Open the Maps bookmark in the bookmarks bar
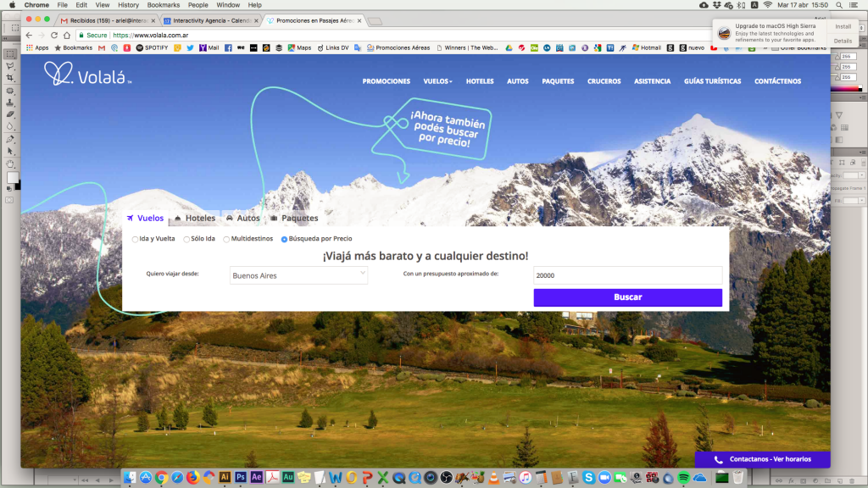Viewport: 868px width, 488px height. [298, 48]
